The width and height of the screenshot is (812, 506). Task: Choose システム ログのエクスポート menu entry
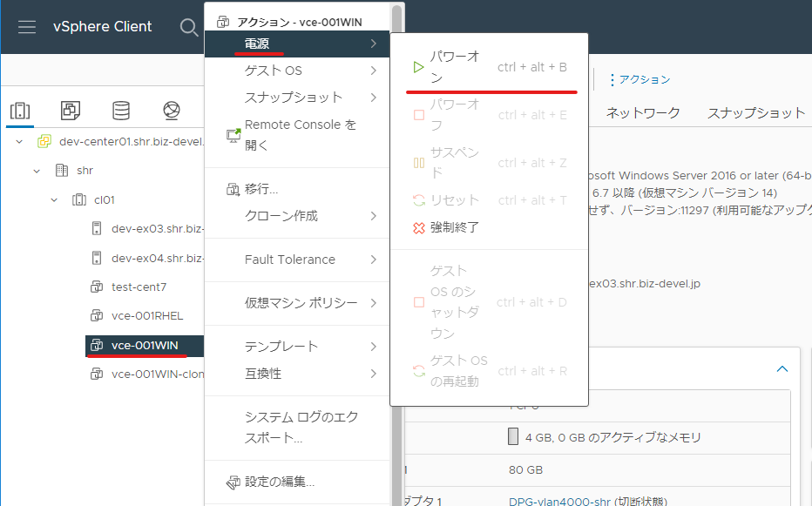coord(297,428)
